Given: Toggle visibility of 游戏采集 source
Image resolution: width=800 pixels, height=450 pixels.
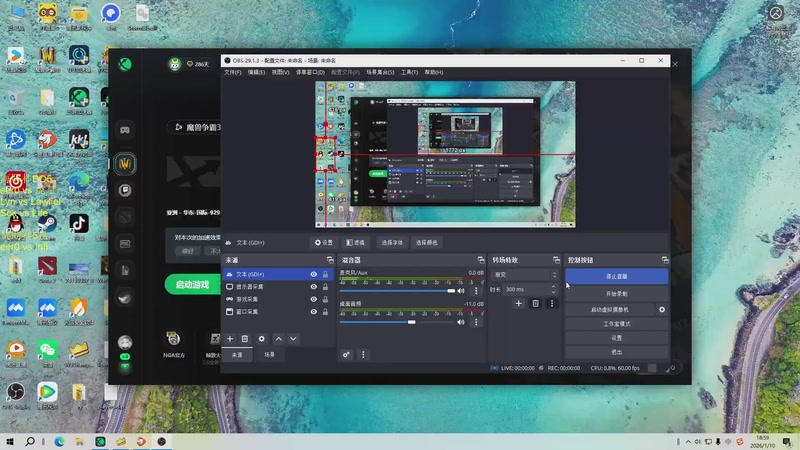Looking at the screenshot, I should (x=314, y=299).
